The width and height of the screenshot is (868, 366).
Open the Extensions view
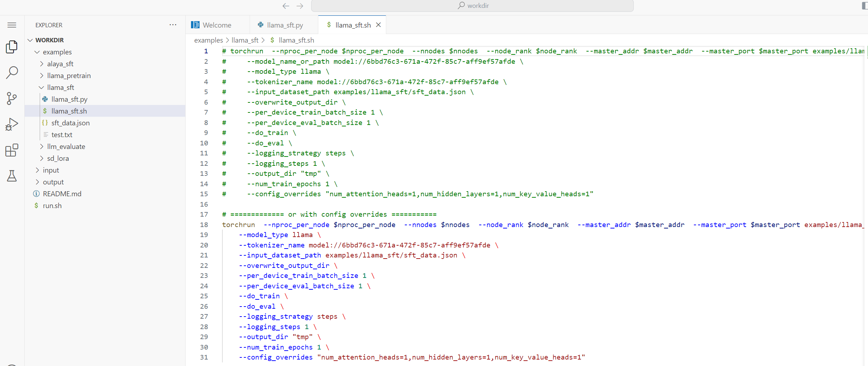[12, 150]
